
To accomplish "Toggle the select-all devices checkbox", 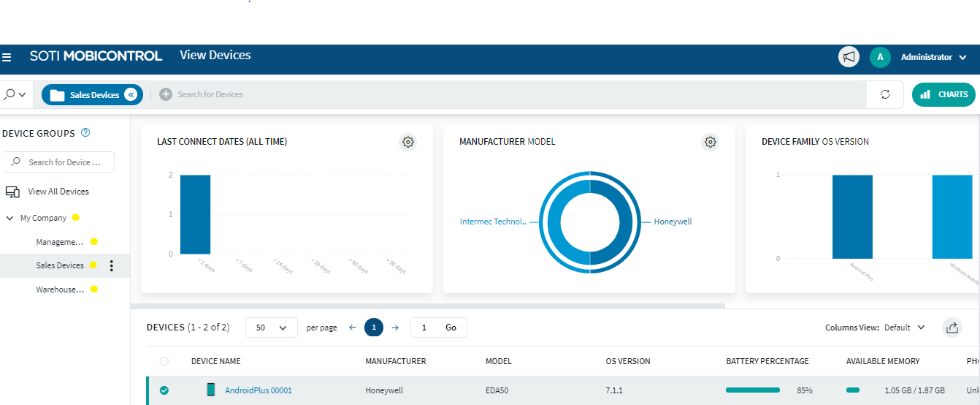I will [164, 361].
